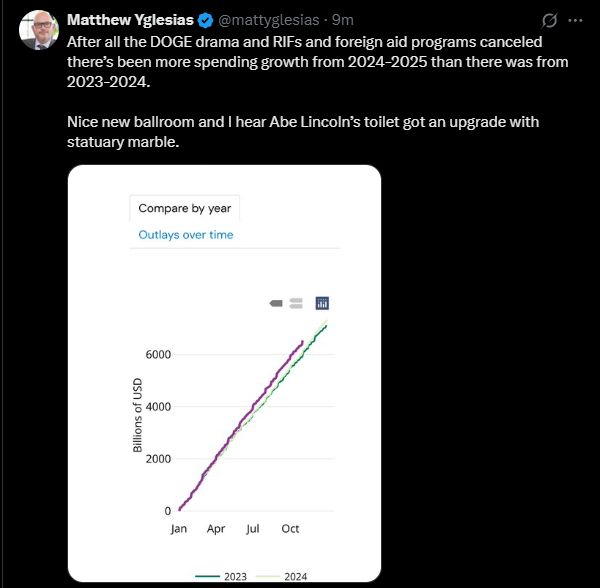600x588 pixels.
Task: Click the Matthew Yglesias display name
Action: 127,20
